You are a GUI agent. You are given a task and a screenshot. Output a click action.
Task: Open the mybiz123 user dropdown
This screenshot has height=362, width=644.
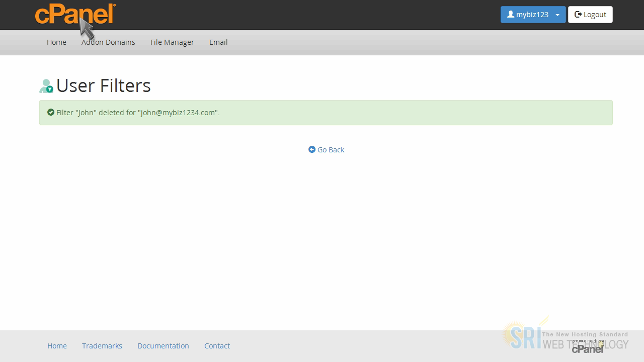533,15
